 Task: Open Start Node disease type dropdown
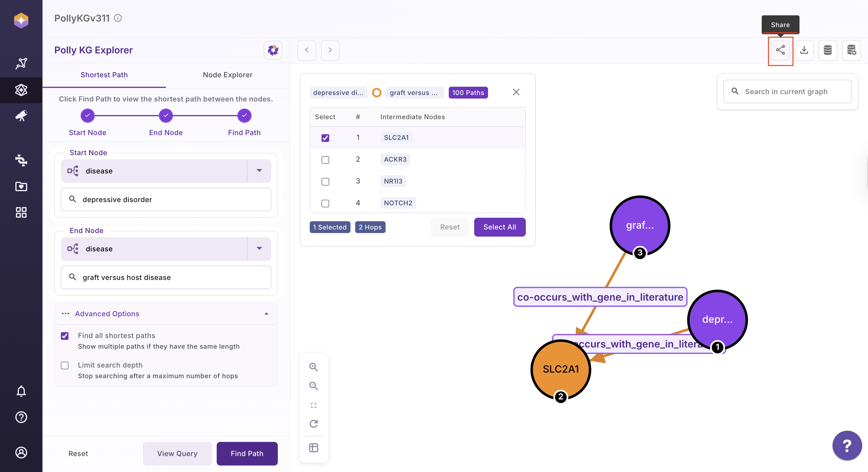pyautogui.click(x=259, y=171)
